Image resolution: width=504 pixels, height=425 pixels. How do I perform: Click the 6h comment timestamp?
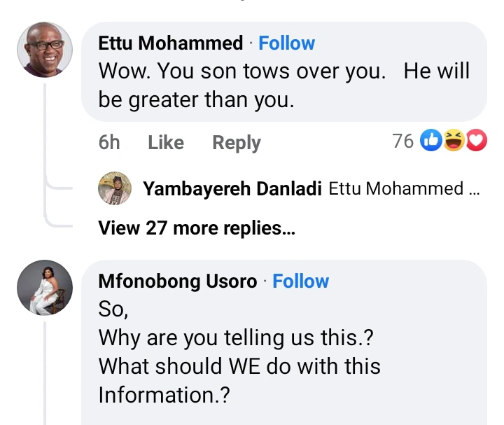tap(109, 142)
